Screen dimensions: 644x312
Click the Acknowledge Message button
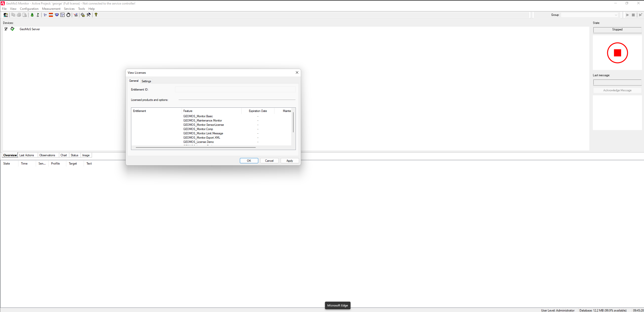click(617, 90)
